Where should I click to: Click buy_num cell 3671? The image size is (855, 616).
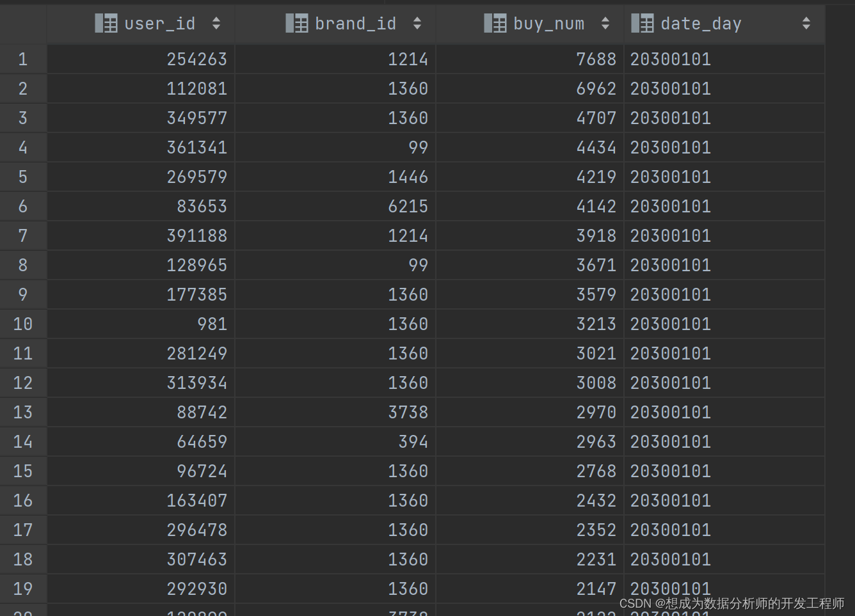(530, 265)
